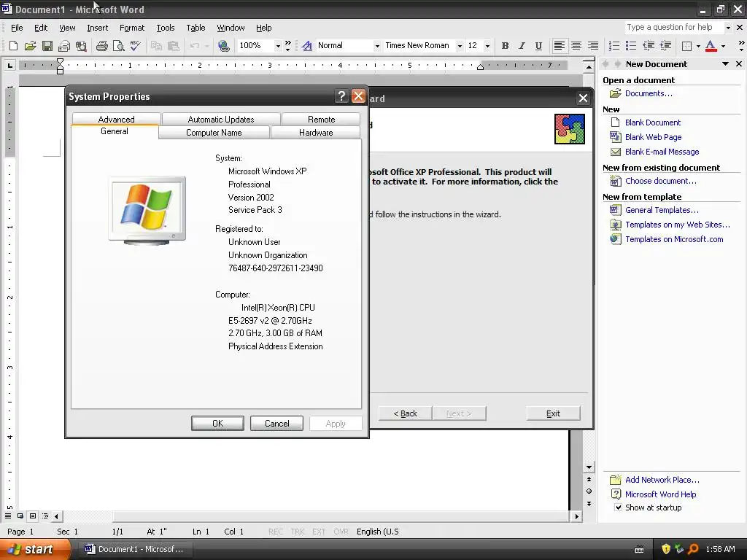Set Align Left paragraph alignment

point(560,46)
